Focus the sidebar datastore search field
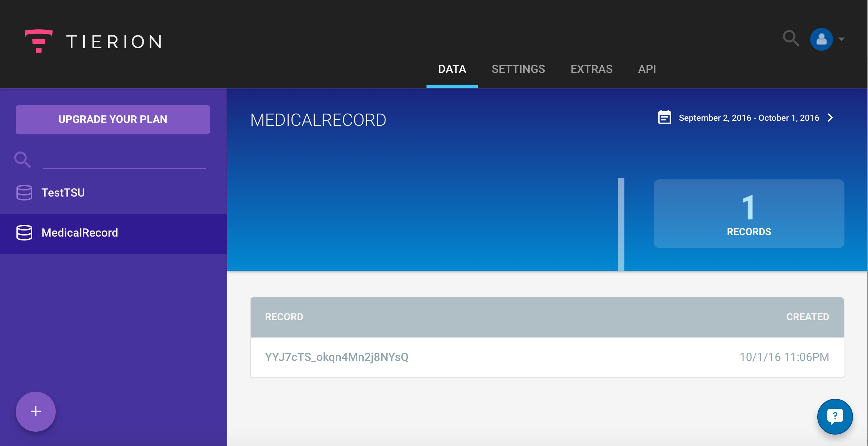 coord(124,160)
